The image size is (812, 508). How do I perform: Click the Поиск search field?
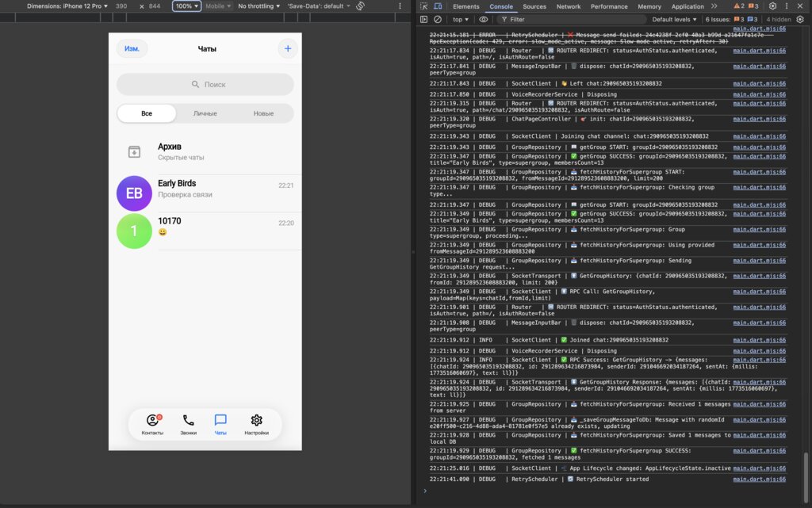coord(205,84)
